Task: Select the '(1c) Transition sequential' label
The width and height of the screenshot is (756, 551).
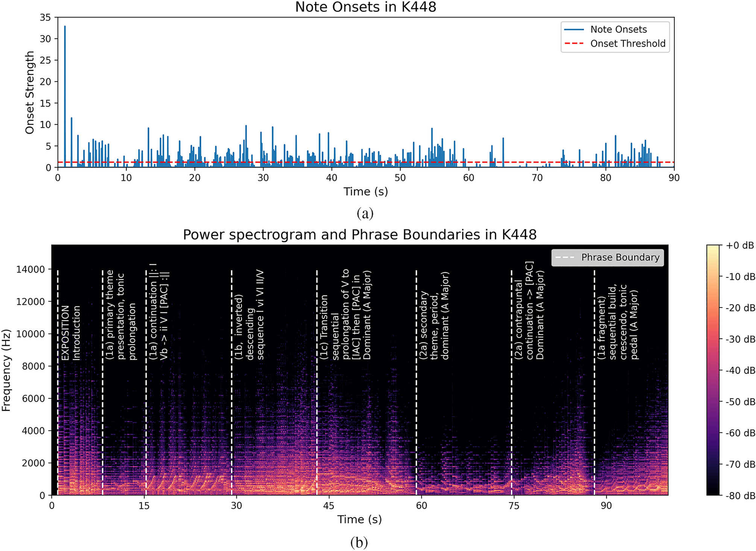Action: point(345,315)
